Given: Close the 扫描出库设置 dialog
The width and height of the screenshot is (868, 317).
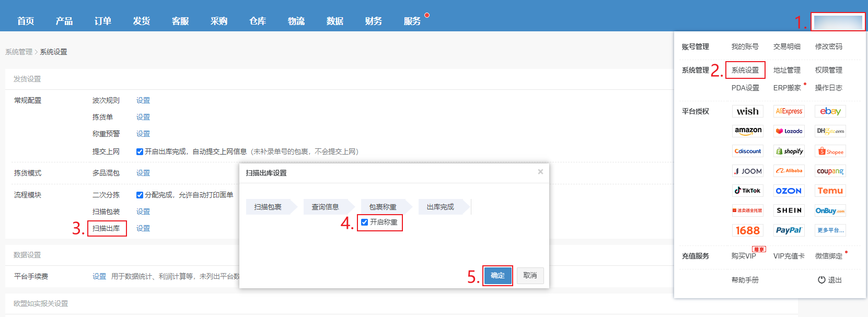Looking at the screenshot, I should [x=540, y=172].
